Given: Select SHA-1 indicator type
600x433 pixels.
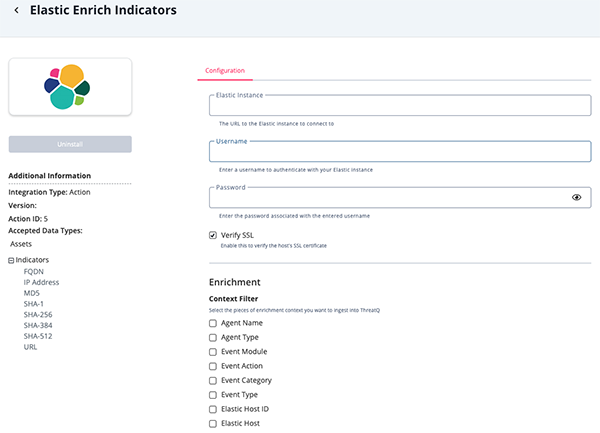Looking at the screenshot, I should (x=34, y=304).
